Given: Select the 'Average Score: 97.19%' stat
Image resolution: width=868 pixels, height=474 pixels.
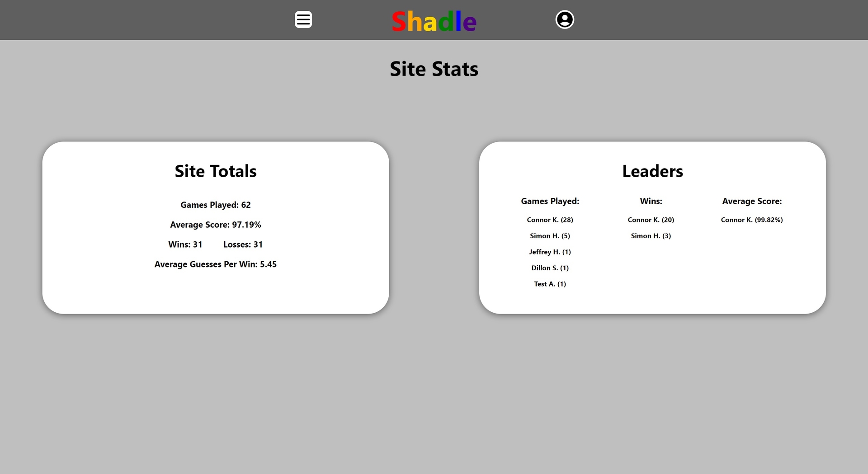Looking at the screenshot, I should [x=216, y=225].
